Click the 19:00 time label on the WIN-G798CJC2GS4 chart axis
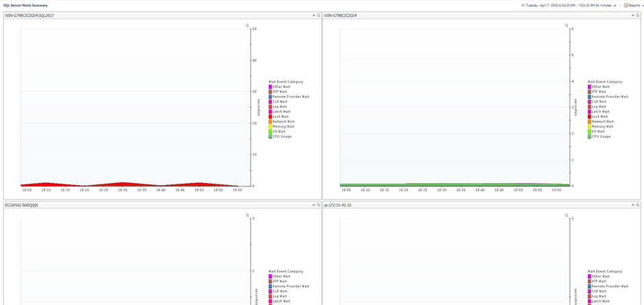Image resolution: width=644 pixels, height=305 pixels. [556, 190]
